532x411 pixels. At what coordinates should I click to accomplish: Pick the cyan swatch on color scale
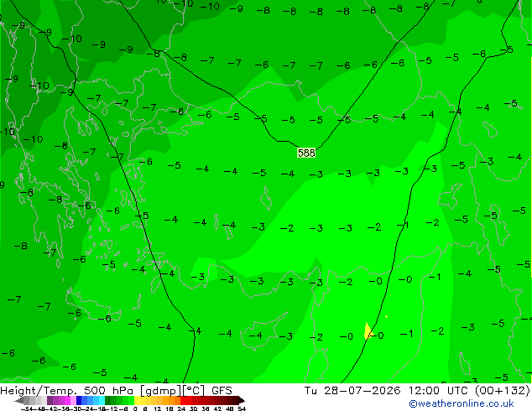point(102,400)
